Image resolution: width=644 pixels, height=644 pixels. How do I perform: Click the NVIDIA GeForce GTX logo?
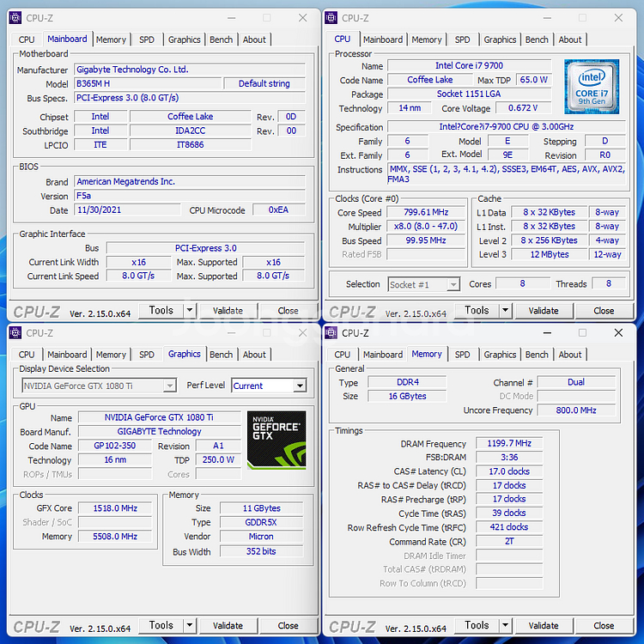[x=276, y=440]
